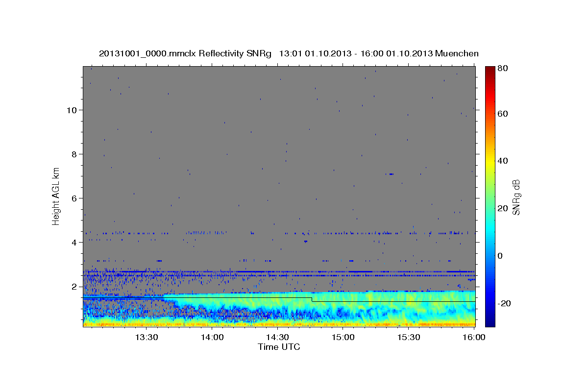The image size is (588, 392).
Task: Click the colorbar value 20
Action: 503,208
